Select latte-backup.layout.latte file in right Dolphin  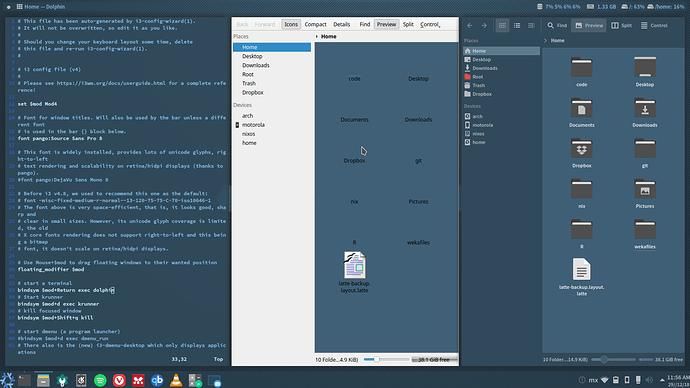pyautogui.click(x=581, y=277)
